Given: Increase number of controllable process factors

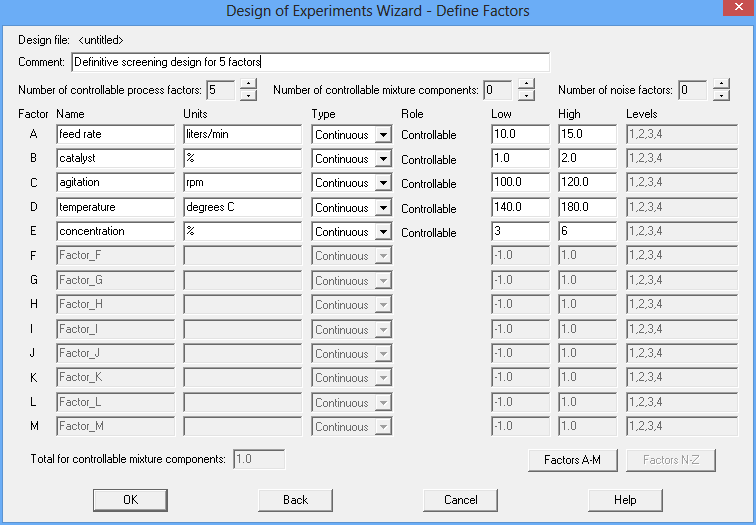Looking at the screenshot, I should (248, 85).
